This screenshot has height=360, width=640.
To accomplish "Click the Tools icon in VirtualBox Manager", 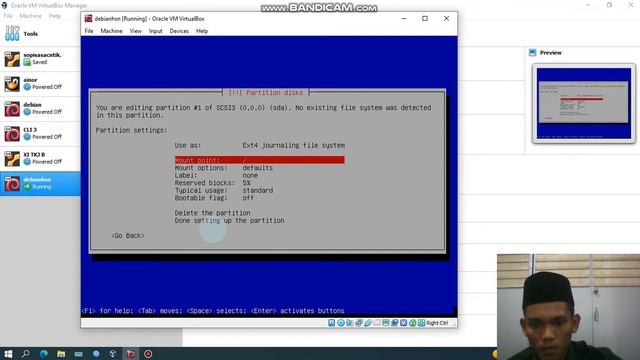I will coord(12,33).
